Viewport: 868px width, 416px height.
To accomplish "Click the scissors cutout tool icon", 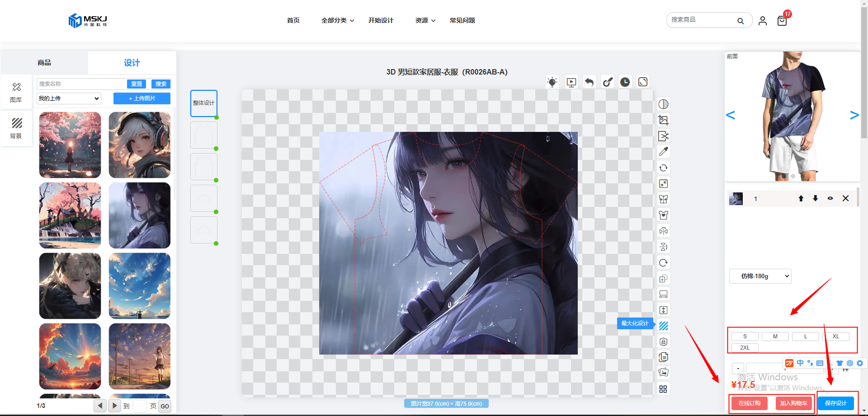I will click(663, 136).
